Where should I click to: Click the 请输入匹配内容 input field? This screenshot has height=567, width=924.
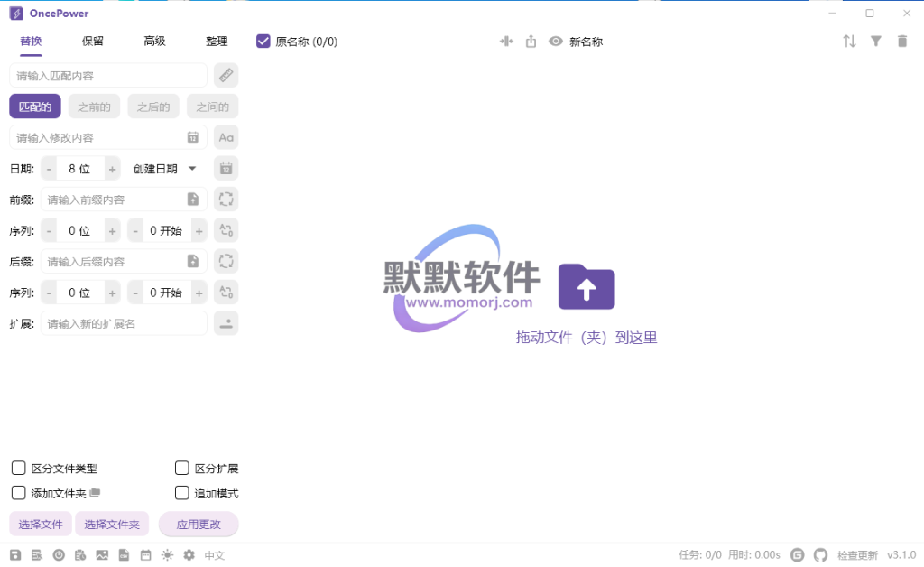click(x=108, y=75)
